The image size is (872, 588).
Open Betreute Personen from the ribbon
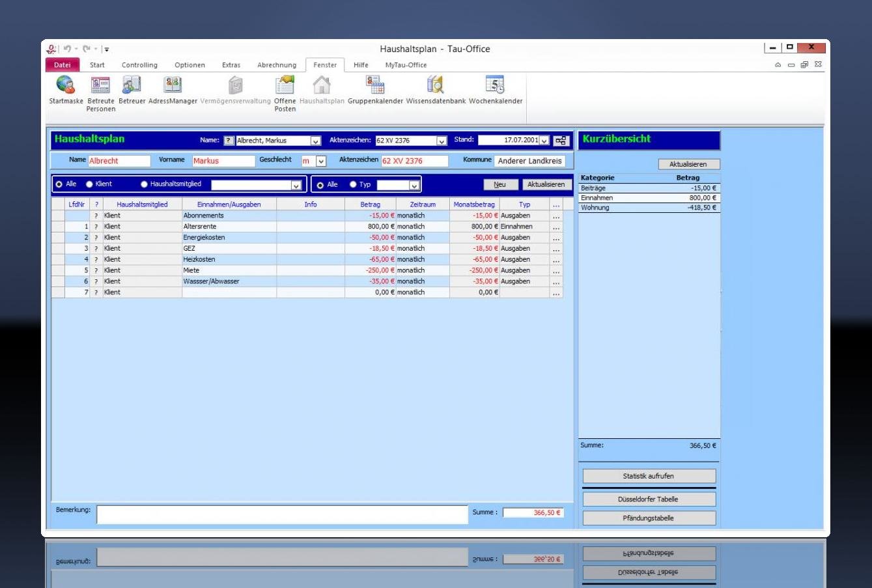100,94
